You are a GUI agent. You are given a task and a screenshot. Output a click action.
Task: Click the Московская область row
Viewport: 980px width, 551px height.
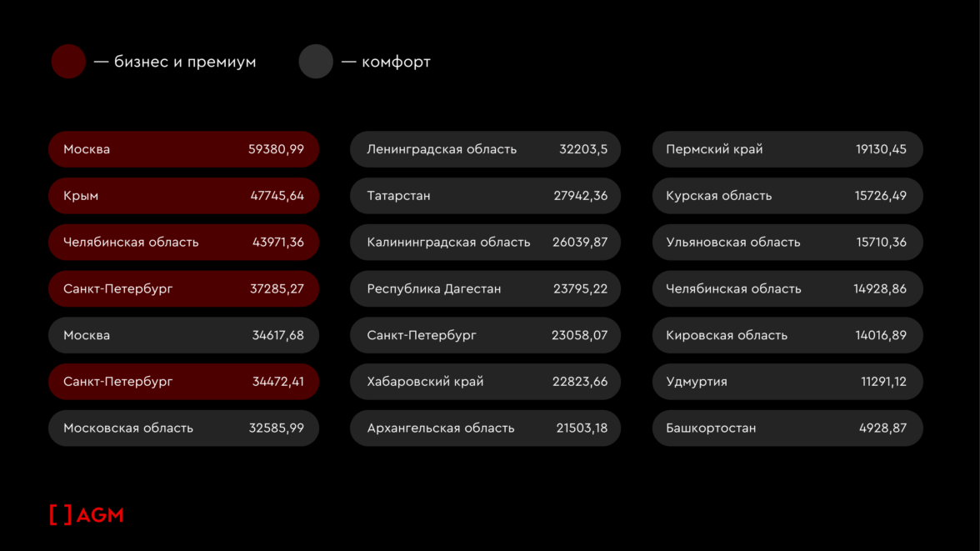click(183, 428)
